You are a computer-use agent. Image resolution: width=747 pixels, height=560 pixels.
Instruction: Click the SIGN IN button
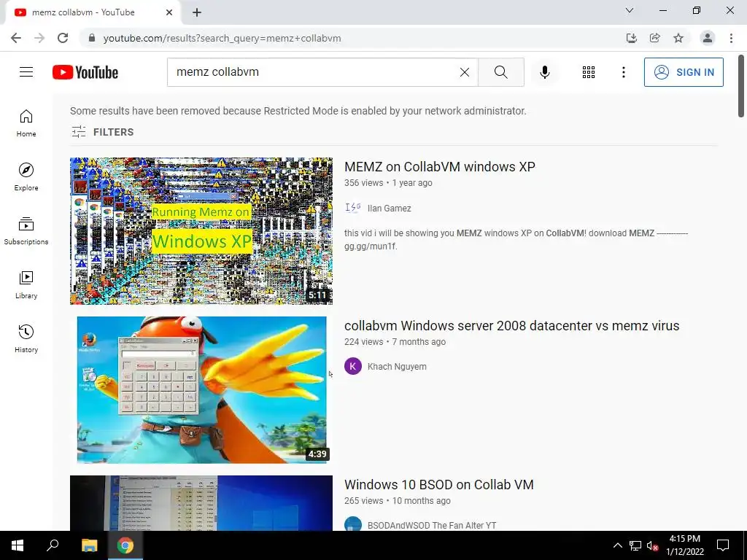click(684, 72)
